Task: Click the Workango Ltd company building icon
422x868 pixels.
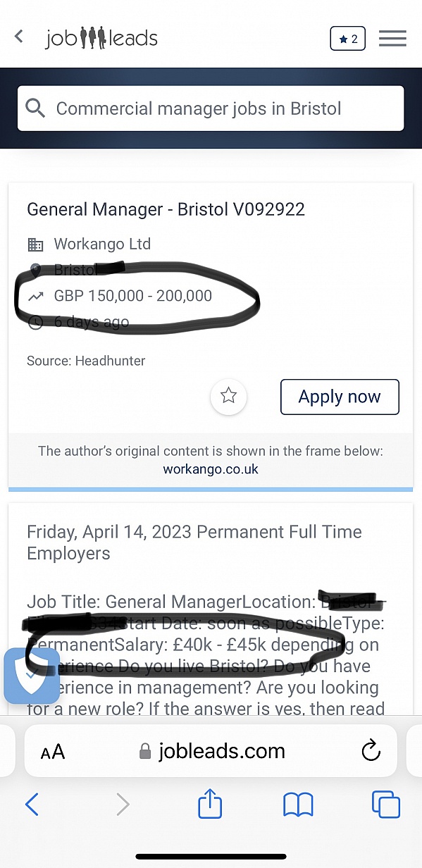Action: pos(35,244)
